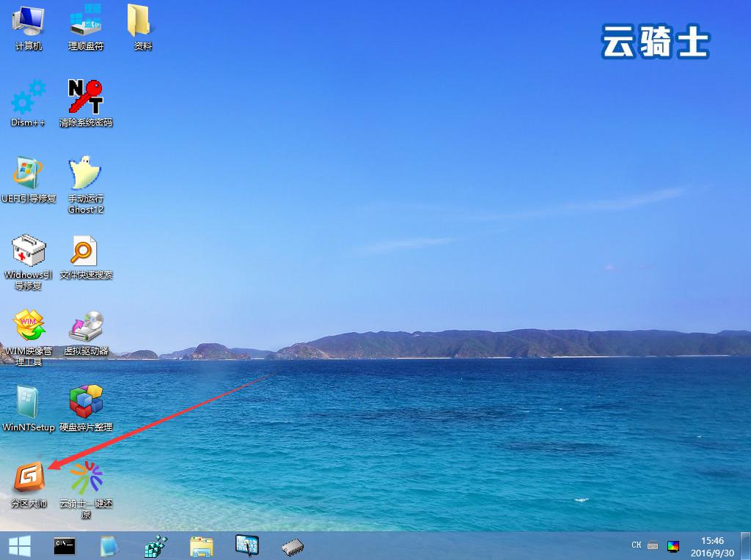This screenshot has width=751, height=560.
Task: Select the 清除系统密码 NT key icon
Action: (x=86, y=103)
